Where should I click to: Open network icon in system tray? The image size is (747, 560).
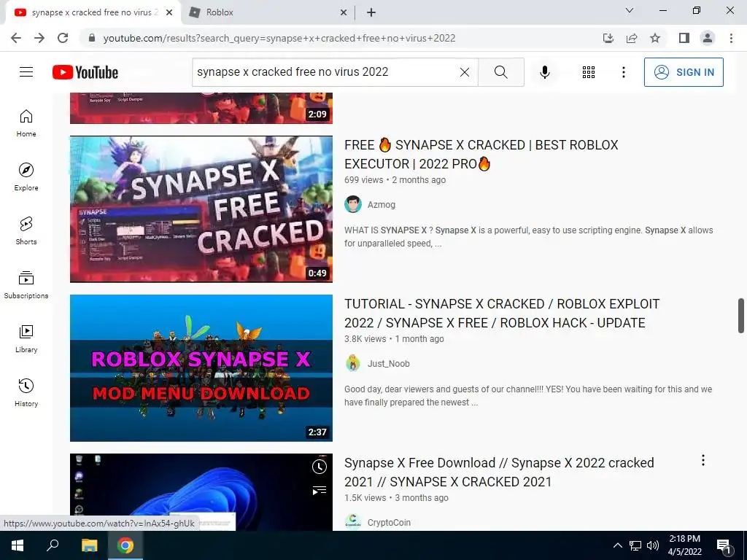coord(635,545)
